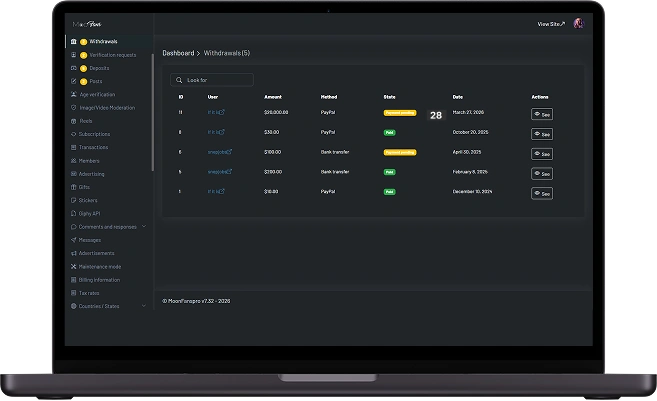See the April 30, 2025 withdrawal
This screenshot has height=401, width=657.
tap(542, 154)
